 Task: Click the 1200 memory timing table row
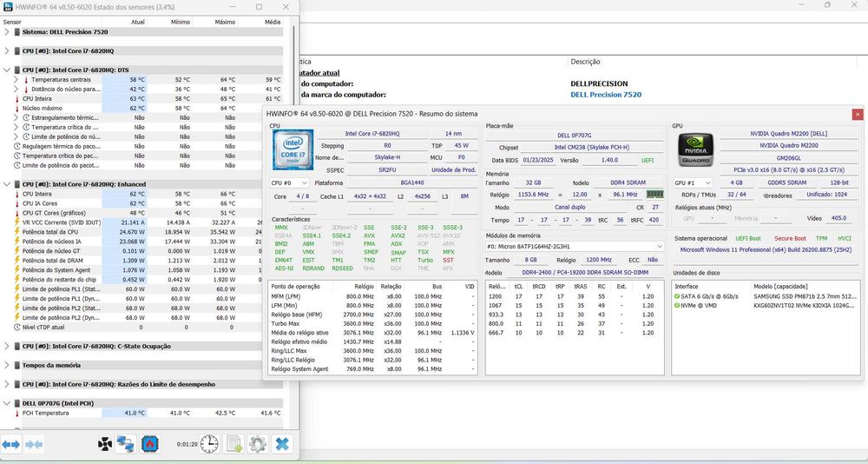(x=575, y=296)
